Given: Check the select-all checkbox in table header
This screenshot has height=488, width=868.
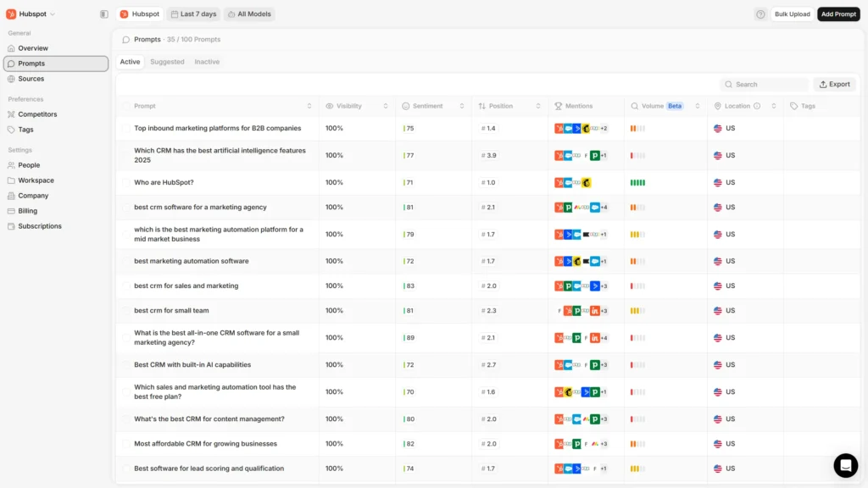Looking at the screenshot, I should (x=126, y=106).
